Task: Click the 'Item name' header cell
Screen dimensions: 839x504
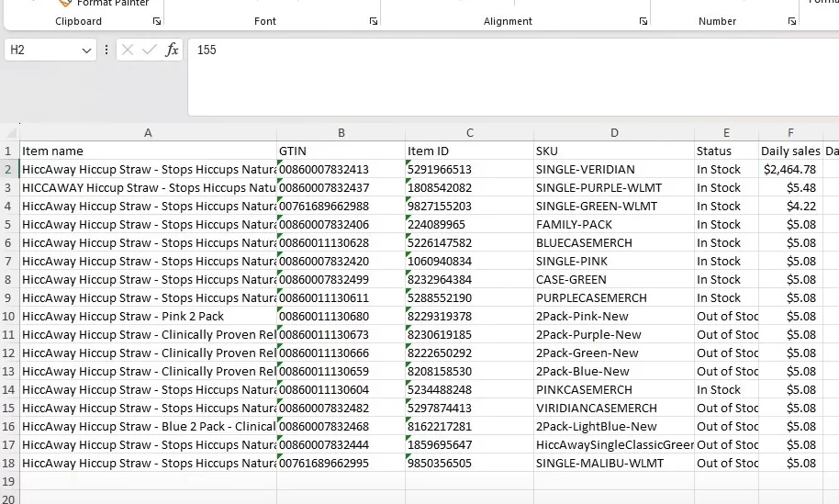Action: [148, 151]
